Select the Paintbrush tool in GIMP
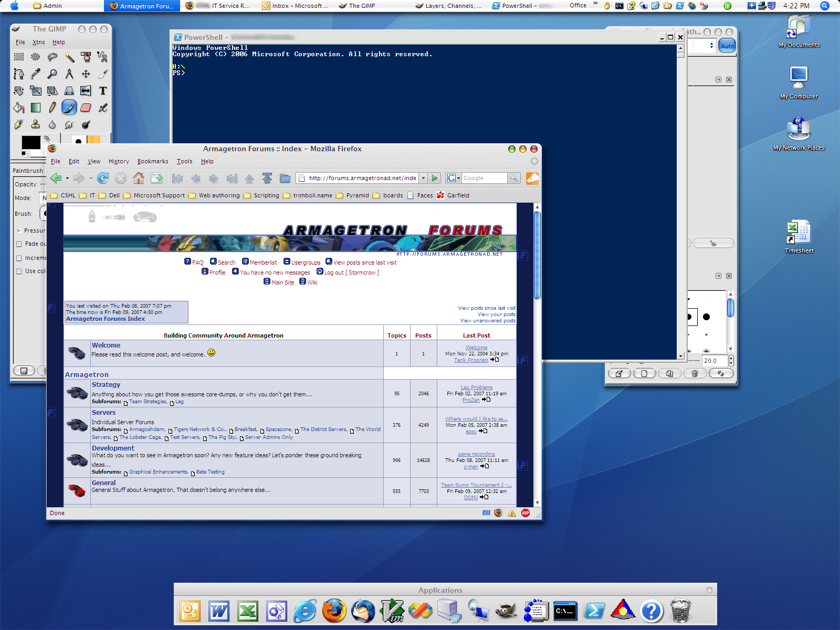 click(69, 108)
